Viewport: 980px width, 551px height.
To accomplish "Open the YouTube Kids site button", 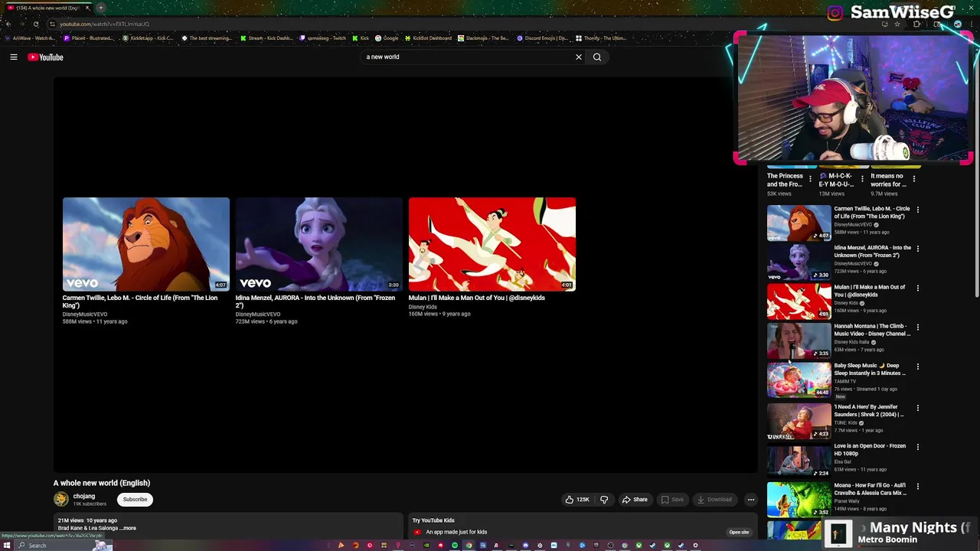I will pos(739,532).
